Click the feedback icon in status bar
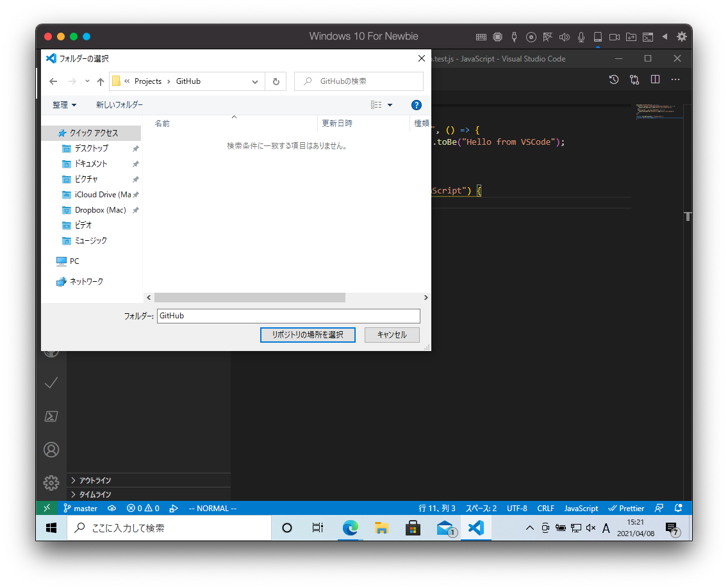Screen dimensions: 728x588 coord(659,508)
